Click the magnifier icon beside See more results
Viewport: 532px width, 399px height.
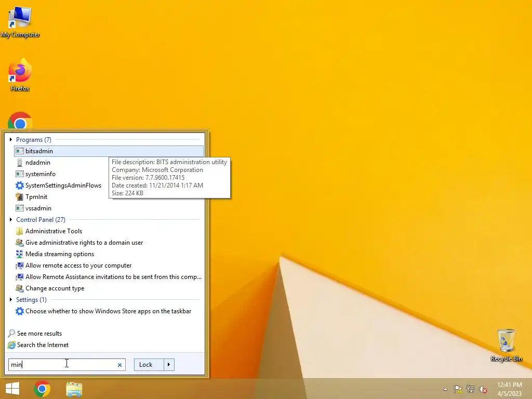click(x=11, y=334)
